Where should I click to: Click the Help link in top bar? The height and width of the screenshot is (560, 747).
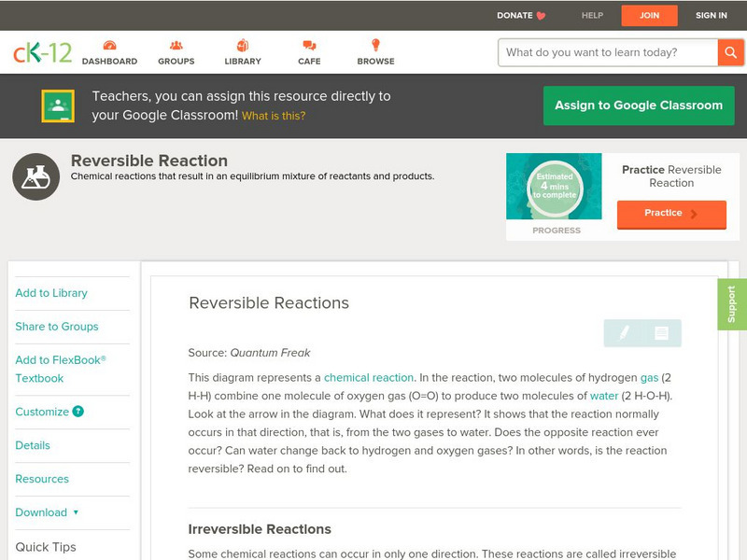click(x=592, y=16)
